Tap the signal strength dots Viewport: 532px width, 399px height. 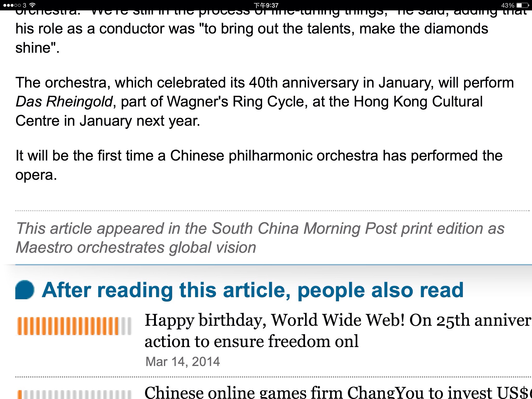click(12, 5)
